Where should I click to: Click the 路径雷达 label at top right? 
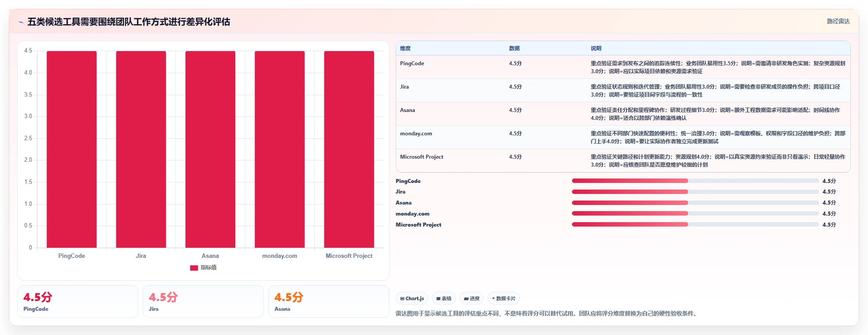pyautogui.click(x=838, y=21)
